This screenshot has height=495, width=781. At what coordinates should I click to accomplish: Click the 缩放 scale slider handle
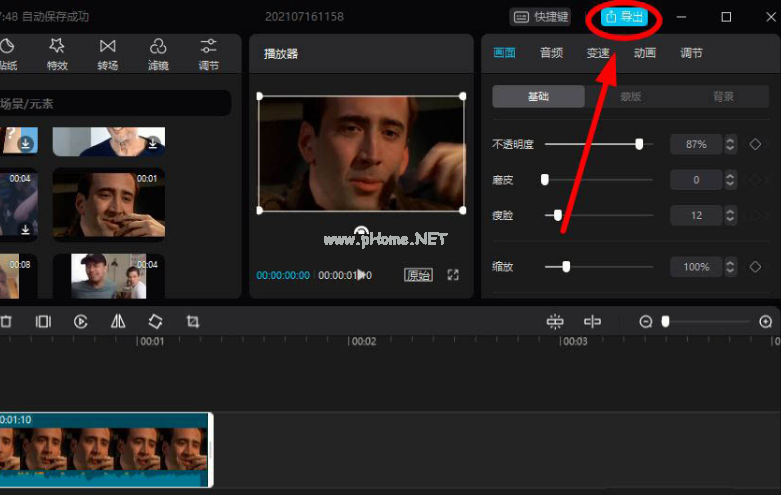click(x=566, y=267)
